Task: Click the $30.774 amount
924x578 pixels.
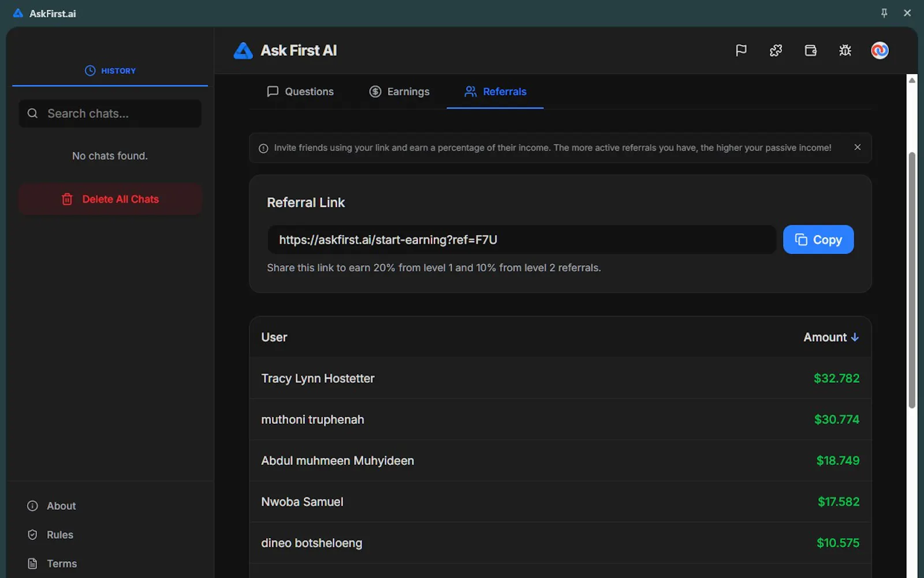Action: tap(837, 419)
